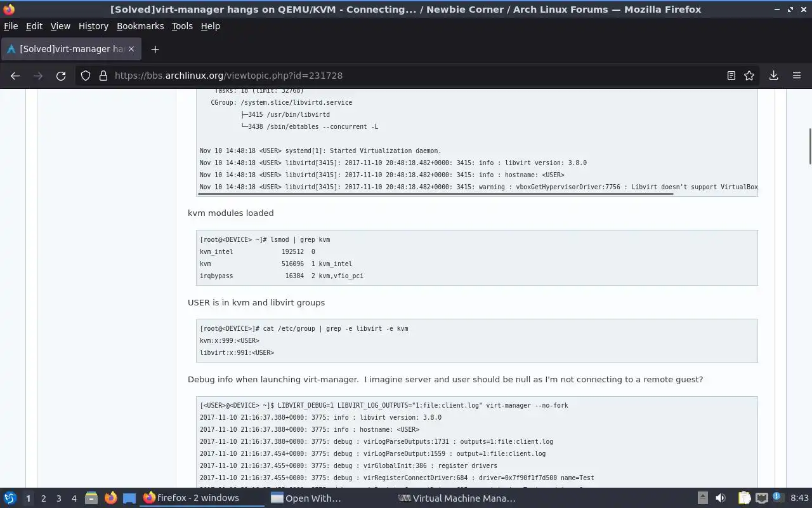Open the Edit menu
The image size is (812, 508).
(34, 26)
